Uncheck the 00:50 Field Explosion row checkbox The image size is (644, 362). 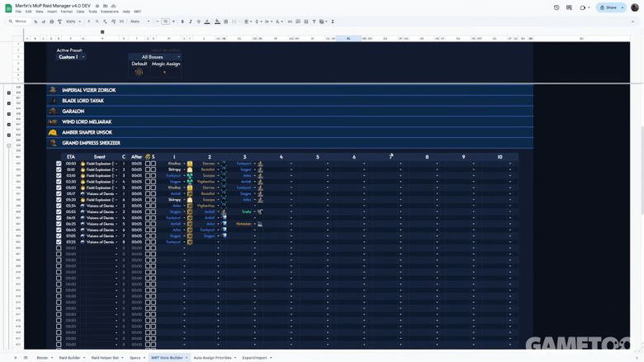tap(58, 164)
